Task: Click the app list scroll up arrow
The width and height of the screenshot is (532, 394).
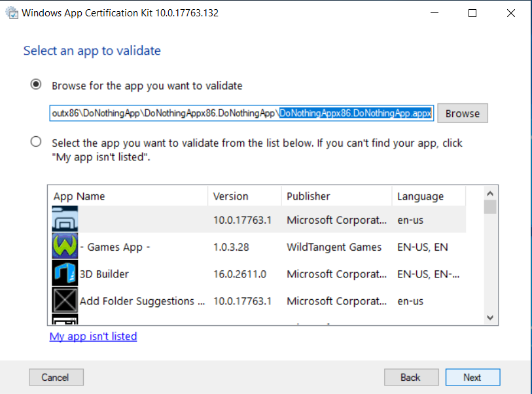Action: [490, 194]
